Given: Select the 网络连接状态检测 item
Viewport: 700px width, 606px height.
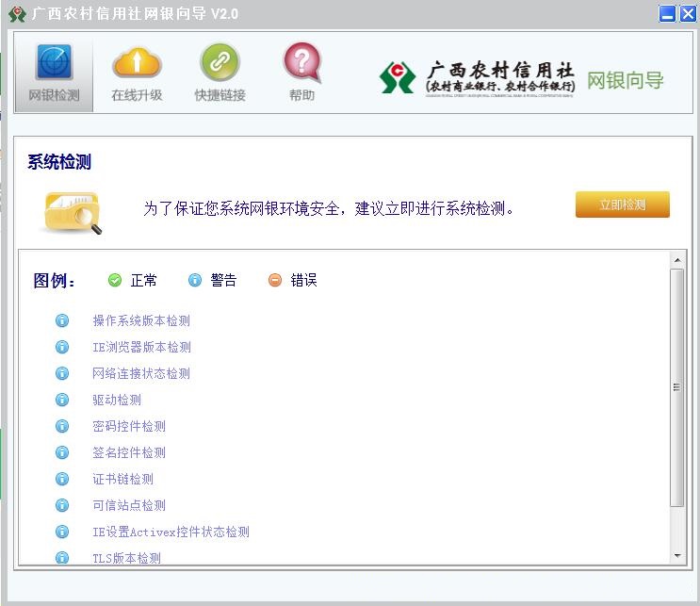Looking at the screenshot, I should [x=141, y=373].
